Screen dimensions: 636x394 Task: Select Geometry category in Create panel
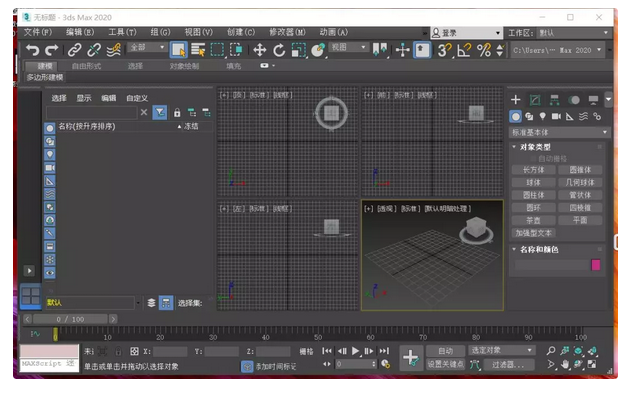516,117
